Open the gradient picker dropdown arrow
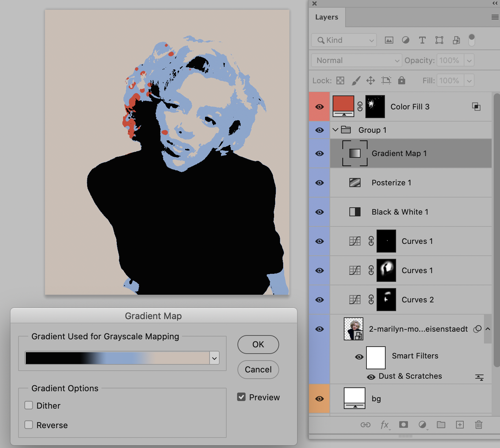500x448 pixels. [x=214, y=358]
